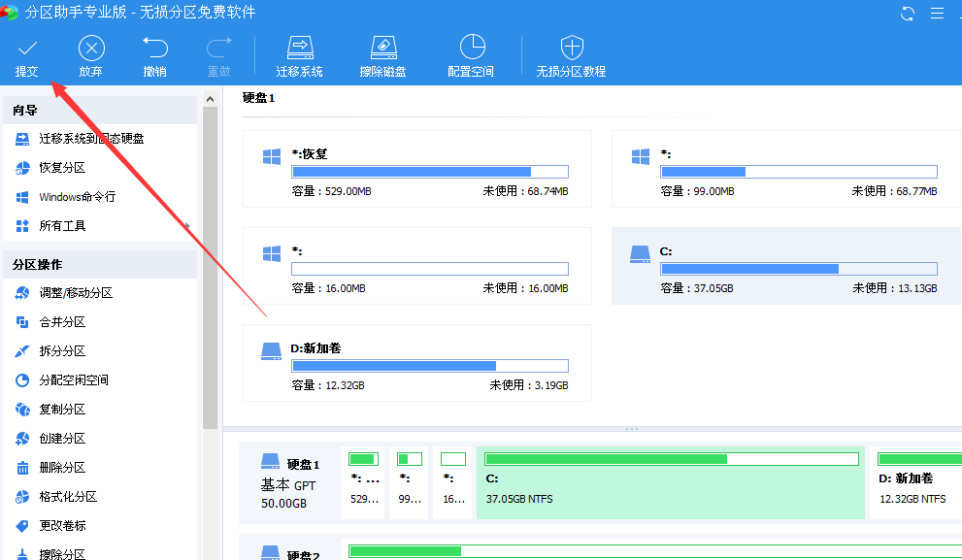Click the 格式化分区 icon
This screenshot has width=962, height=560.
point(22,497)
